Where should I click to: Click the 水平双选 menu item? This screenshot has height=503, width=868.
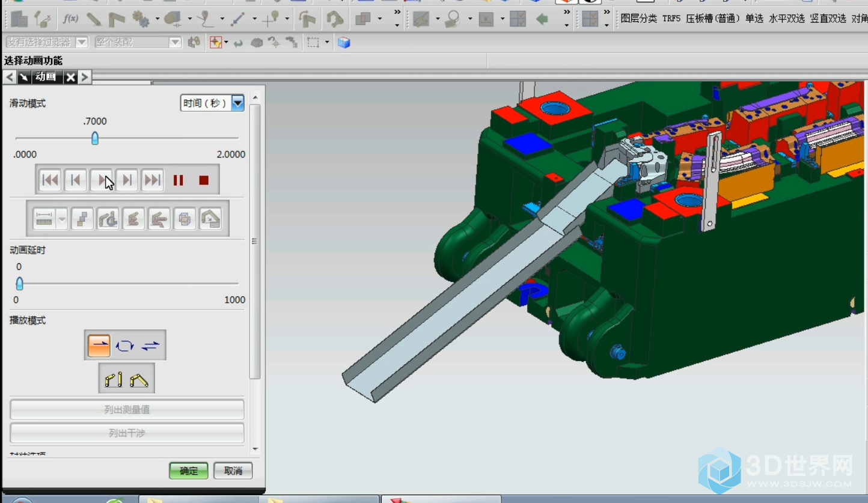click(787, 19)
